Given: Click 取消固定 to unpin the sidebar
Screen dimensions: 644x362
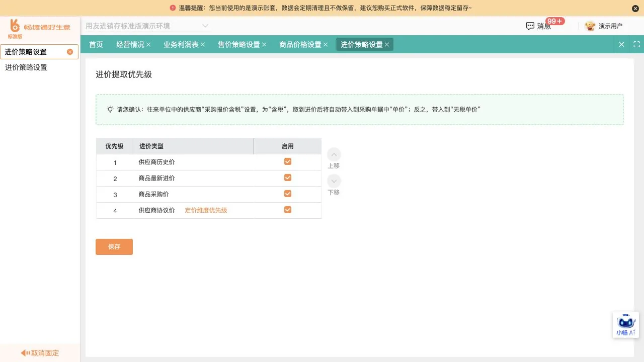Looking at the screenshot, I should coord(40,353).
